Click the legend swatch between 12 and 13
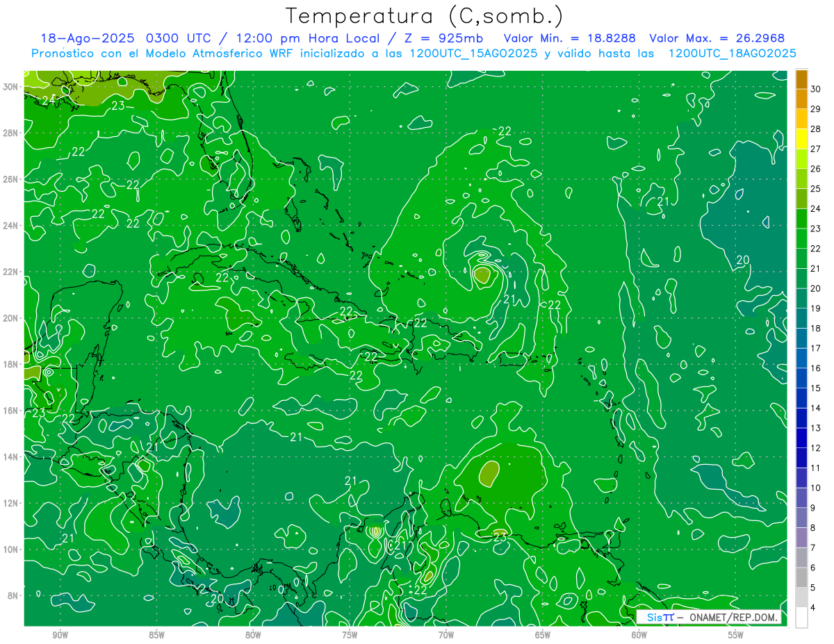834x644 pixels. 801,438
